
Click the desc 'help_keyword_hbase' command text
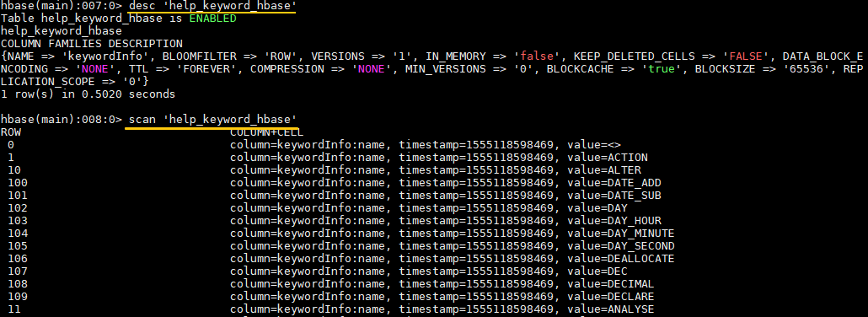tap(212, 6)
